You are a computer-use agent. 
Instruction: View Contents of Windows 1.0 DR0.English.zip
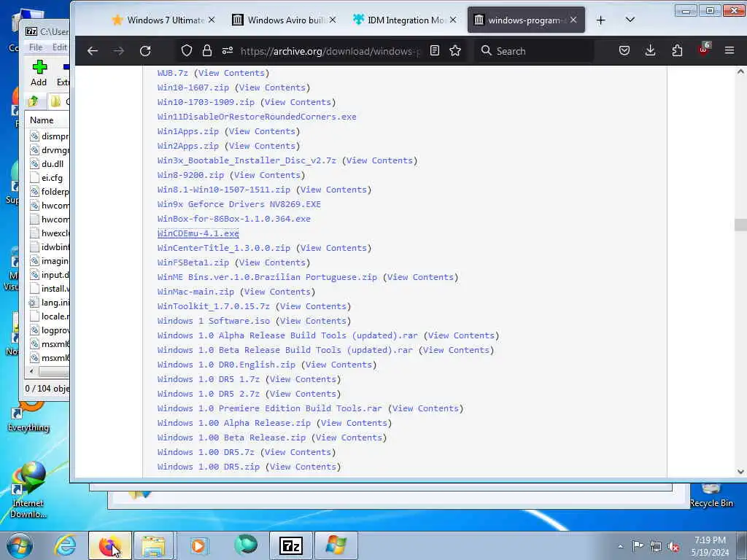(x=338, y=365)
